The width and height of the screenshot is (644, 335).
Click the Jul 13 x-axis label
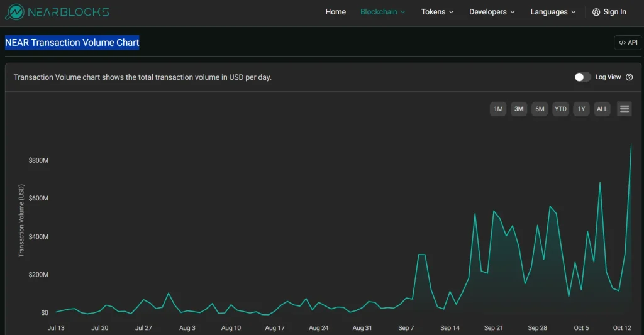point(56,327)
